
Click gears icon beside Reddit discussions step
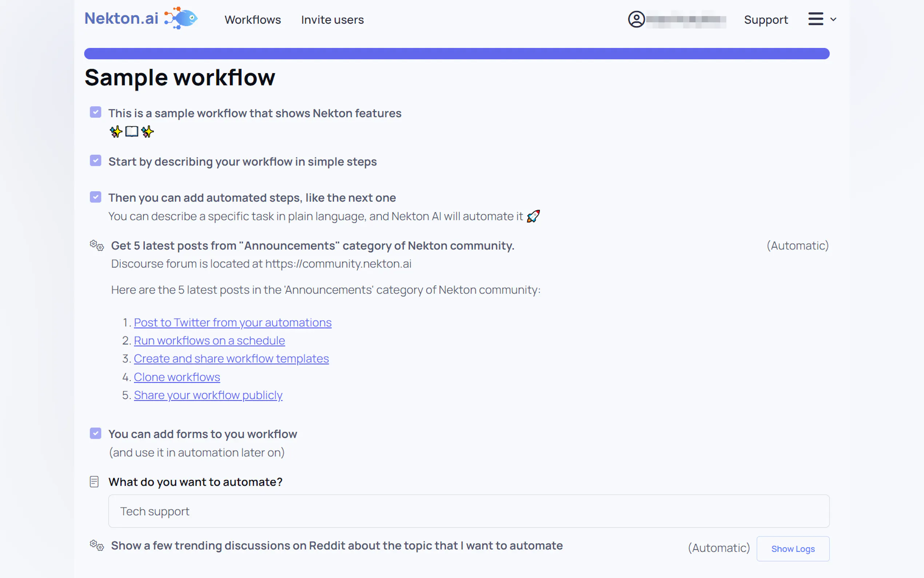click(x=97, y=546)
